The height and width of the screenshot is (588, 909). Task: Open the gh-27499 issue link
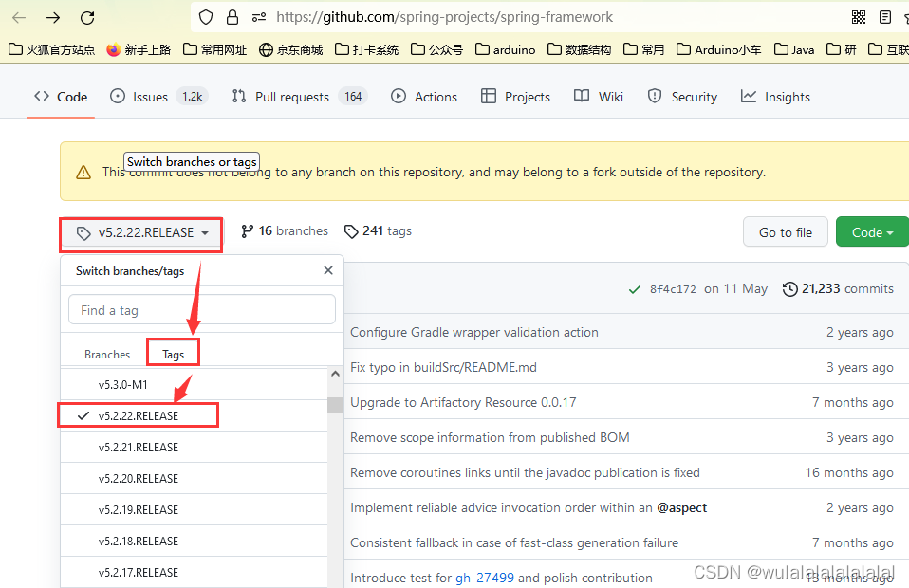[485, 579]
